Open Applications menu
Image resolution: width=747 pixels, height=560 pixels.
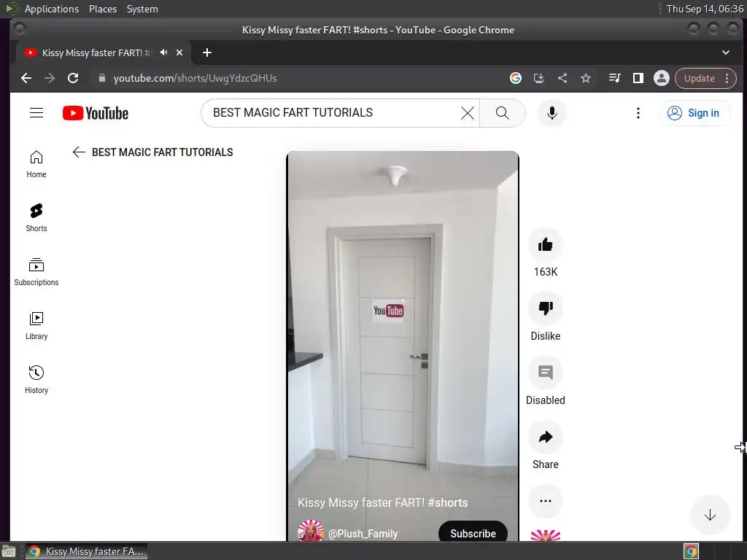[x=52, y=9]
